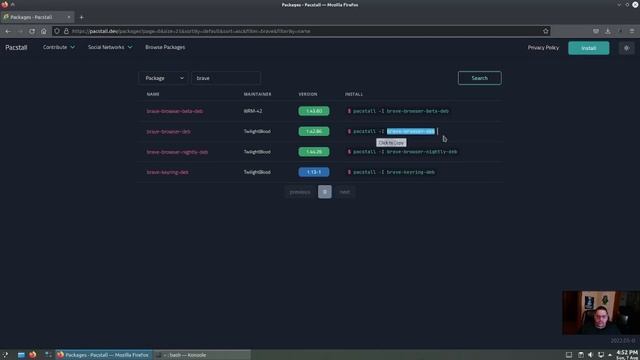This screenshot has width=640, height=360.
Task: Reload the current page
Action: 32,31
